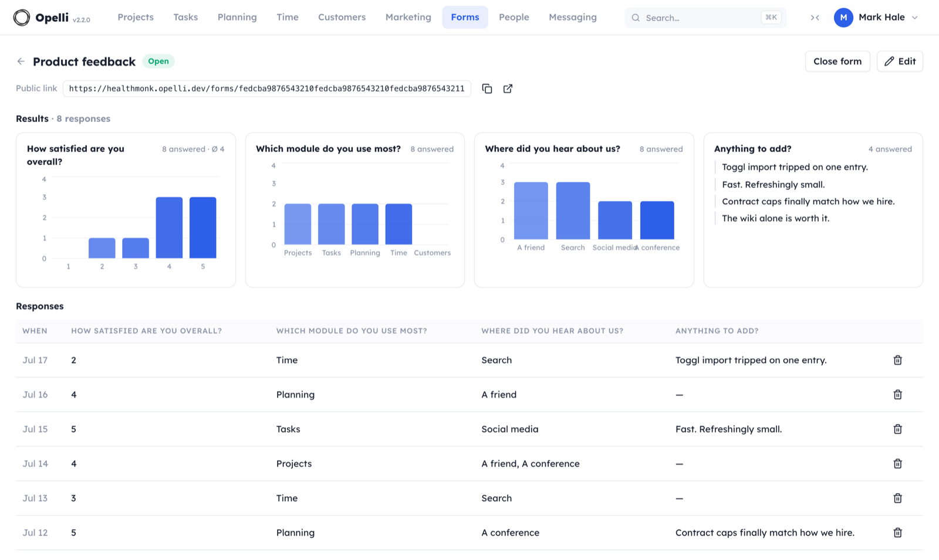Image resolution: width=939 pixels, height=560 pixels.
Task: Click the Close form button
Action: pyautogui.click(x=837, y=62)
